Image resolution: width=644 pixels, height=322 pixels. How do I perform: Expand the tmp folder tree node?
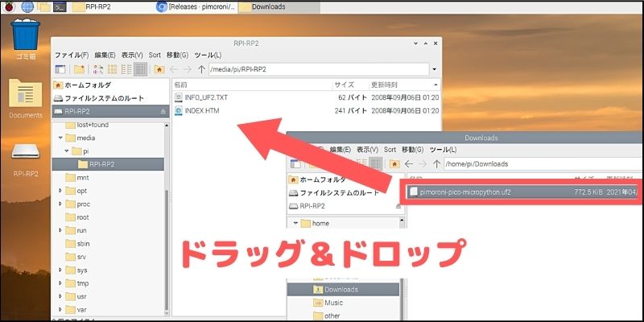click(x=60, y=283)
